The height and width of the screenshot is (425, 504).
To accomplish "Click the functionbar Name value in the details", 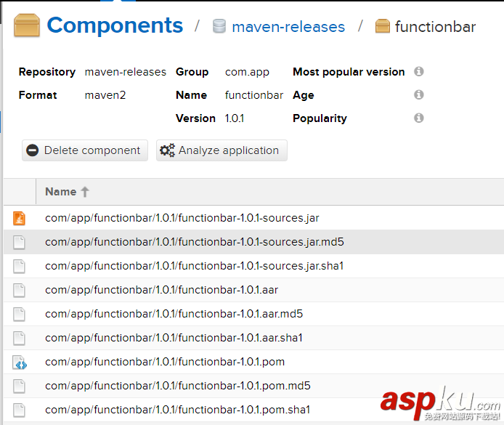I will 254,95.
